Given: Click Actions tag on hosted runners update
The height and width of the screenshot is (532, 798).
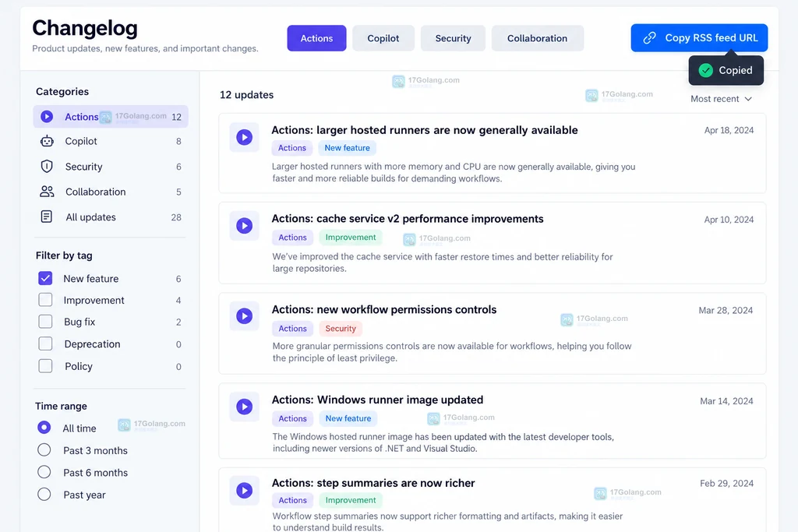Looking at the screenshot, I should pos(292,148).
